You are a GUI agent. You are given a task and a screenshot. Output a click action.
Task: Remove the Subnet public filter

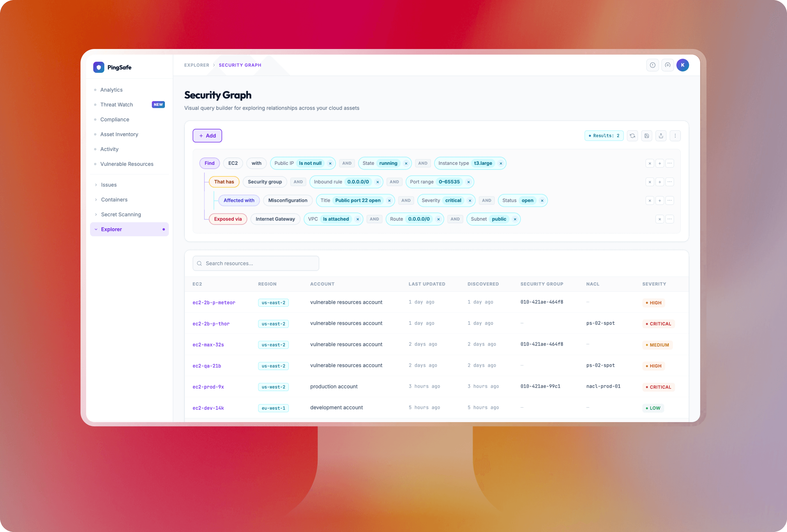coord(515,219)
